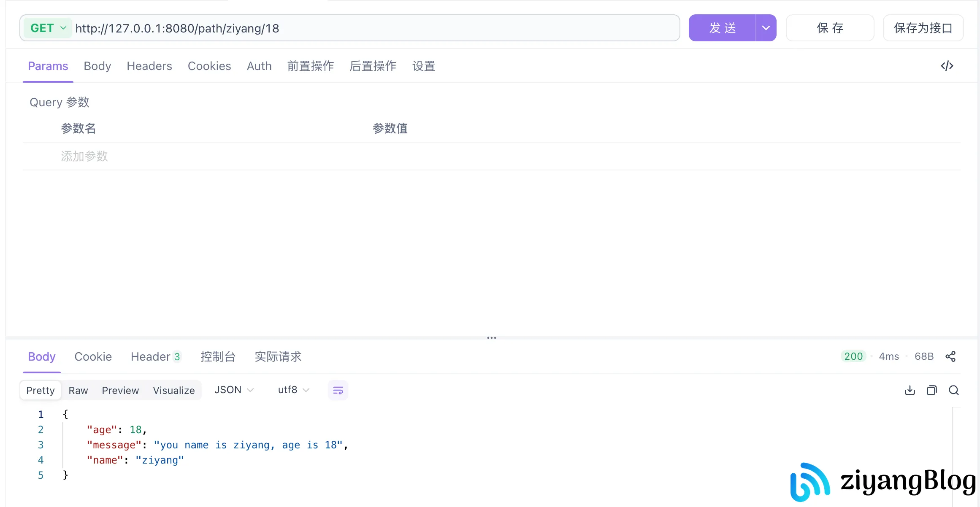This screenshot has width=980, height=507.
Task: Click the 发送 send button
Action: point(723,28)
